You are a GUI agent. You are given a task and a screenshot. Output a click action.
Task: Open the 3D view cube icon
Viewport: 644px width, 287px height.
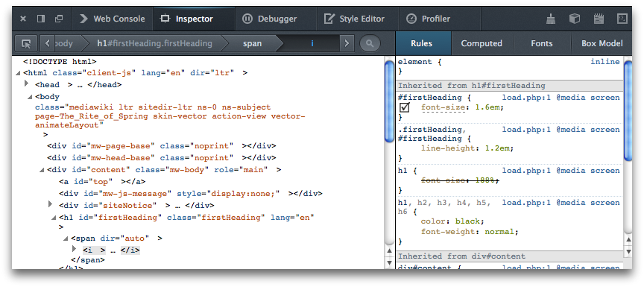pos(574,19)
